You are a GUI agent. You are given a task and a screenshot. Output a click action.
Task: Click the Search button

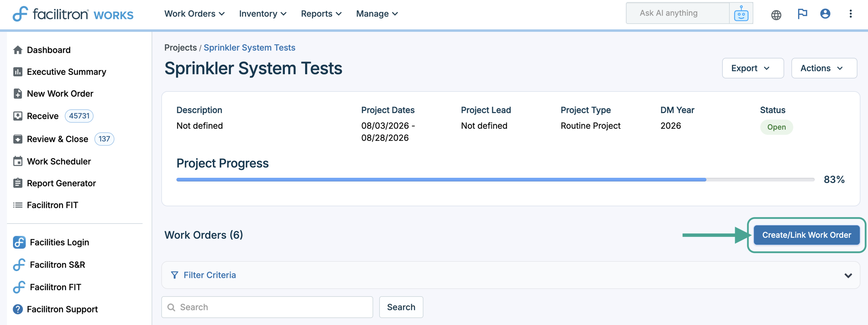click(401, 307)
